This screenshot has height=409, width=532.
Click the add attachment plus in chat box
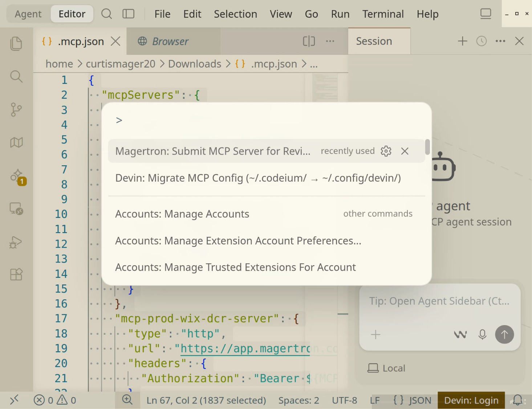tap(376, 335)
